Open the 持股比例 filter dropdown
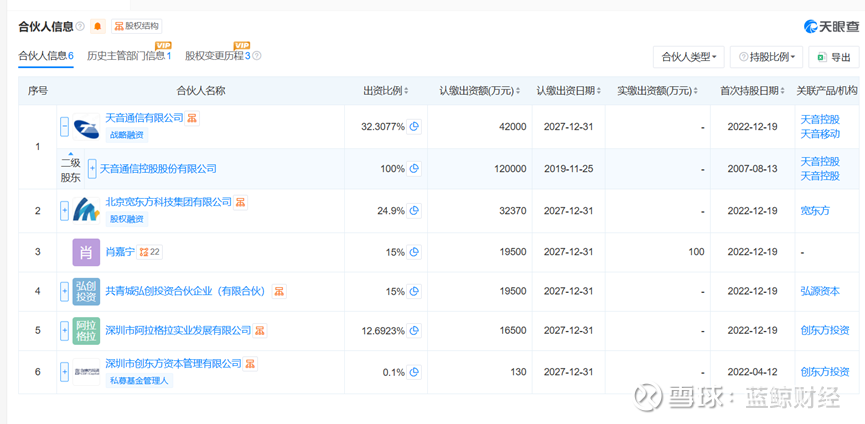 click(766, 57)
